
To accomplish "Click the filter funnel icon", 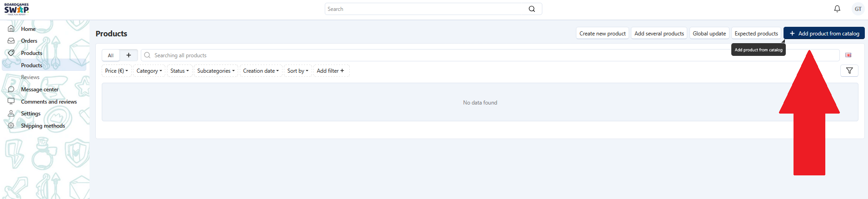I will (849, 70).
